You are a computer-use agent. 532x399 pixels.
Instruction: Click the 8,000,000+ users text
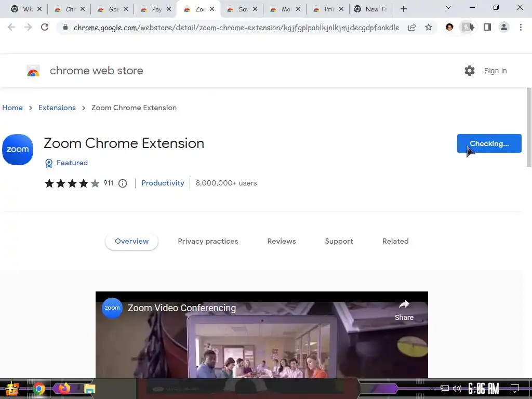(226, 183)
